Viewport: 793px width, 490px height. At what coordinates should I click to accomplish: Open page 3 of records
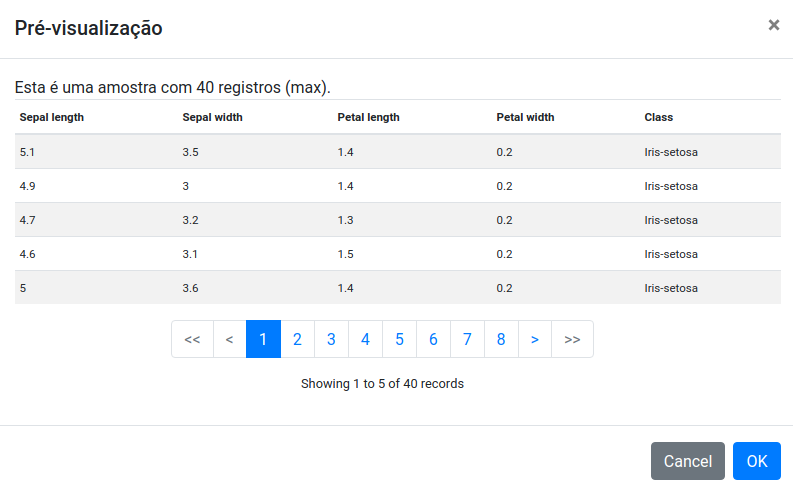(x=331, y=339)
